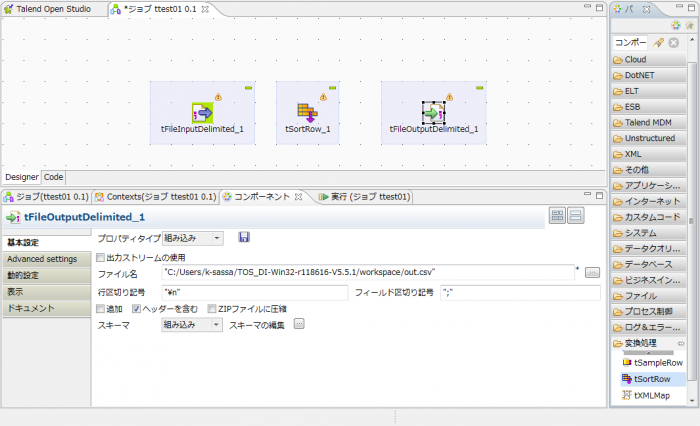Enable ZIPファイルに圧縮 checkbox

(212, 309)
